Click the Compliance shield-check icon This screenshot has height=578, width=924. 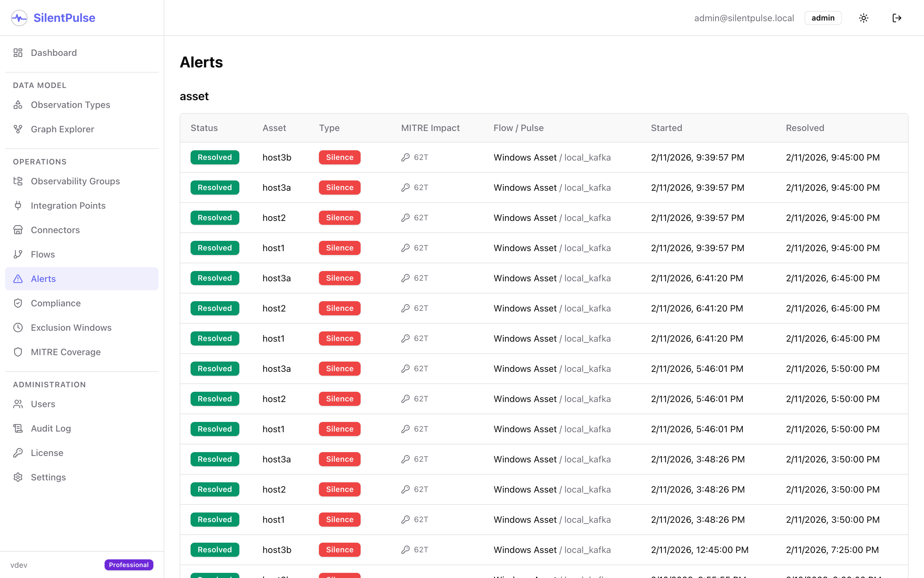coord(18,303)
